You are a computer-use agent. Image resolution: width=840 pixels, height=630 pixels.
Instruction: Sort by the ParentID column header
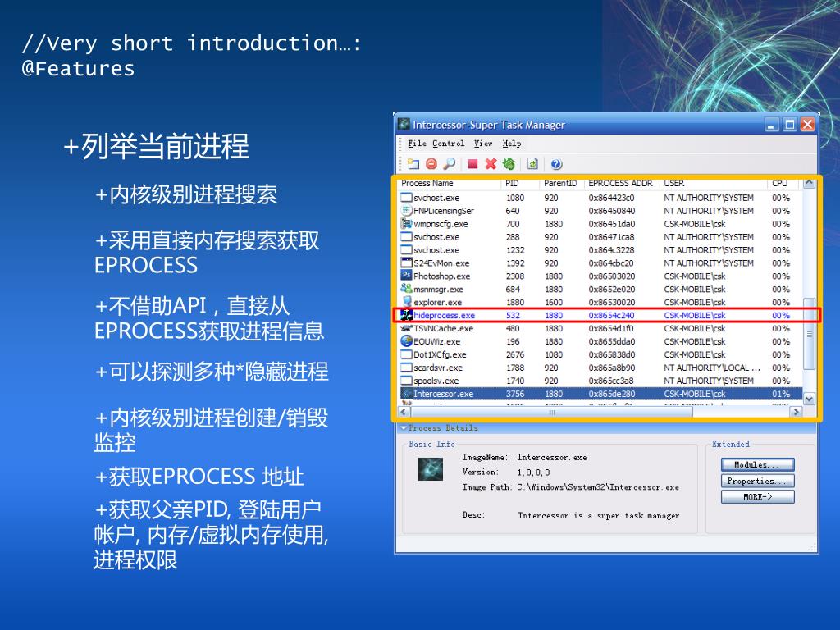[561, 183]
